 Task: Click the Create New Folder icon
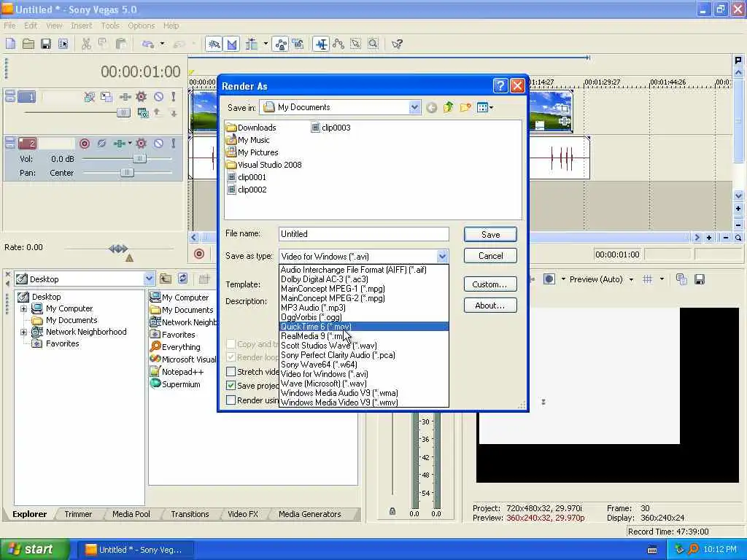pos(465,108)
